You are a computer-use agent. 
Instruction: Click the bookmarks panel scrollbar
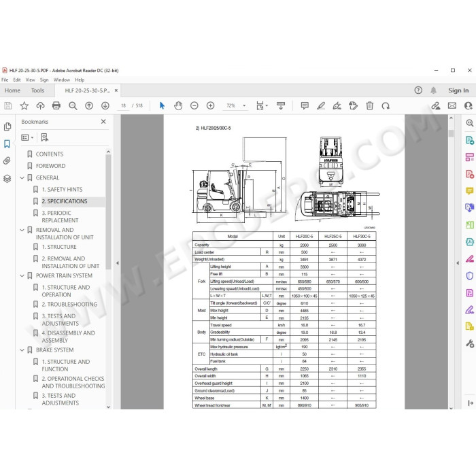(x=108, y=212)
